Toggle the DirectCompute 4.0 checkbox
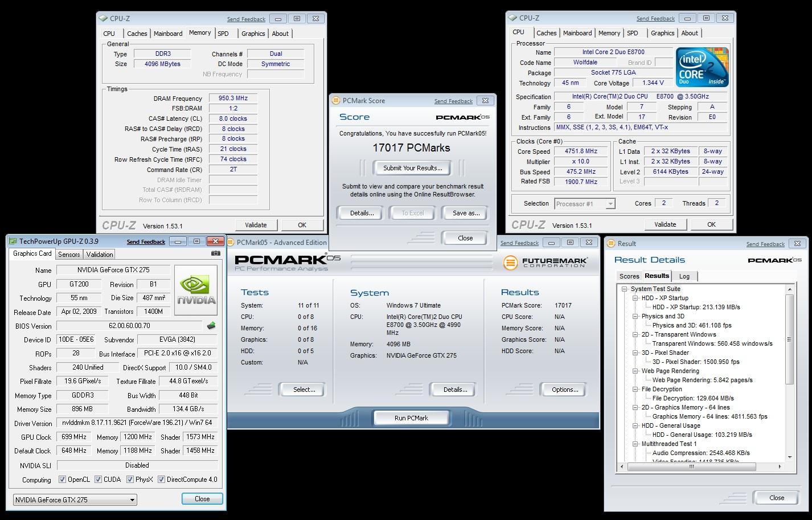 (161, 480)
